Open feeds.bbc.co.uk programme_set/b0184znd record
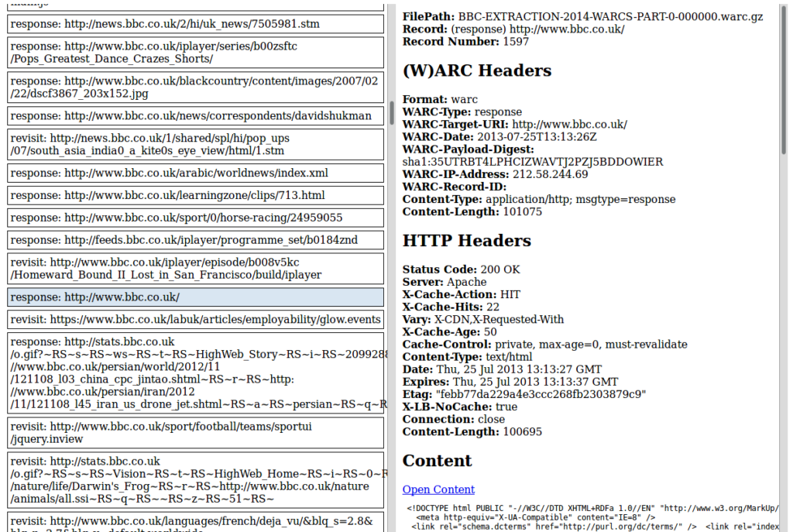 [x=195, y=240]
